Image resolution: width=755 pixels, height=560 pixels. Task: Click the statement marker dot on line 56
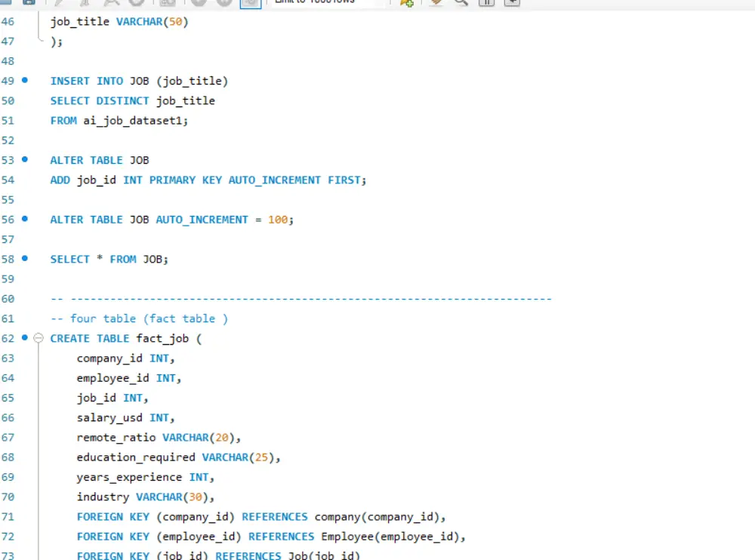(25, 219)
